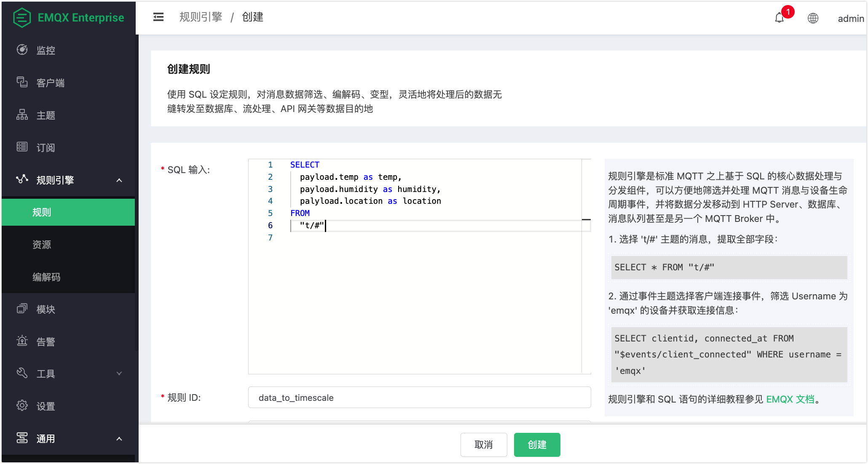
Task: Toggle the sidebar collapse hamburger icon
Action: coord(158,17)
